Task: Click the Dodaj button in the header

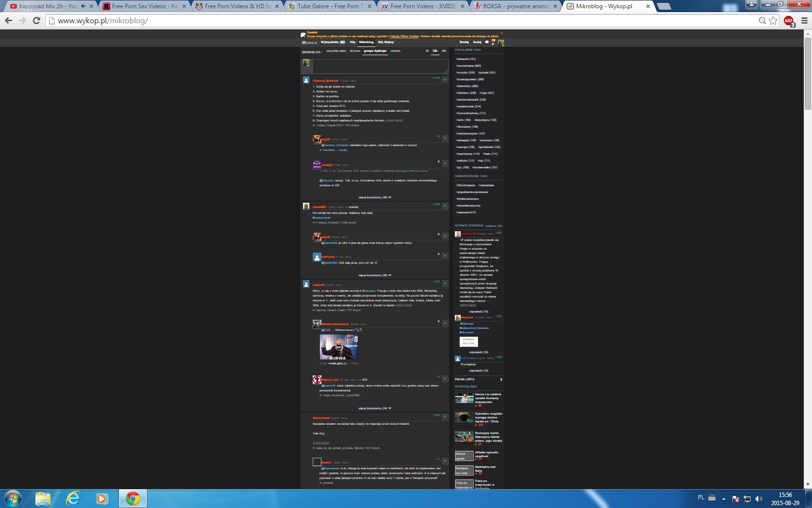Action: (477, 42)
